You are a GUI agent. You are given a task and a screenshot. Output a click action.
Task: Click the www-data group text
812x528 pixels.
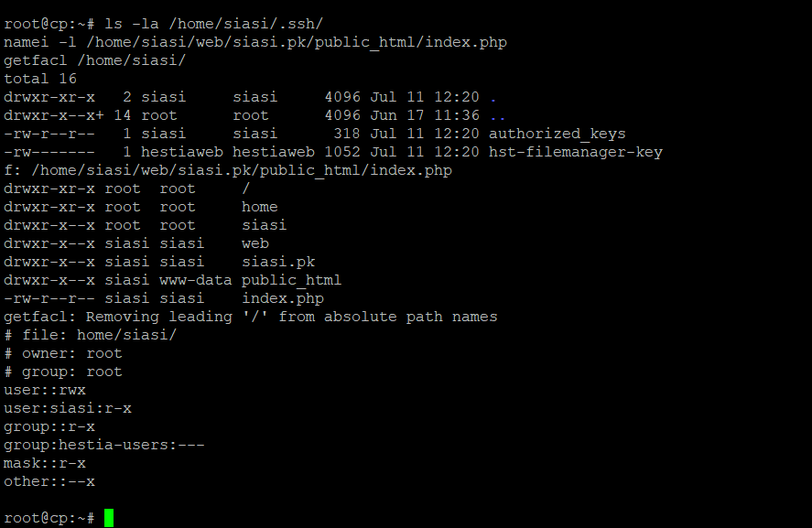point(196,280)
